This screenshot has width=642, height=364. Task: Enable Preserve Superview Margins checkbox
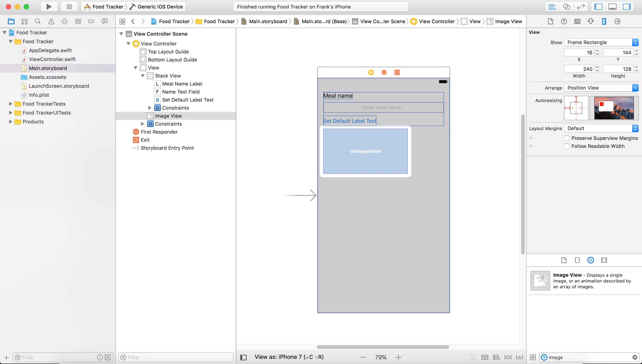(567, 138)
